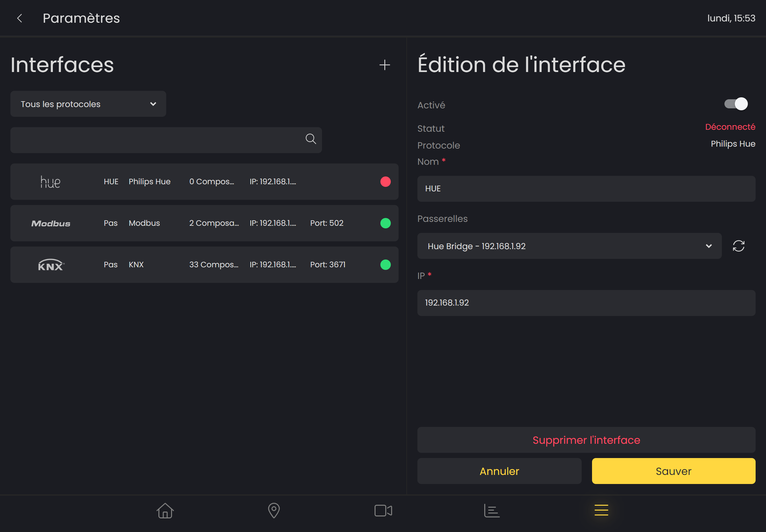Select the Modbus interface row
Screen dimensions: 766x532
pyautogui.click(x=204, y=223)
